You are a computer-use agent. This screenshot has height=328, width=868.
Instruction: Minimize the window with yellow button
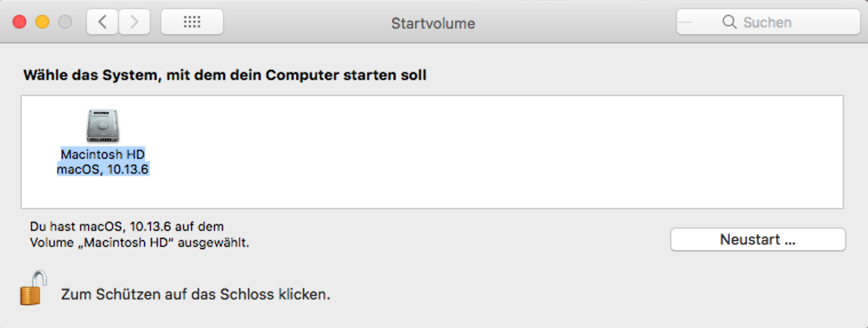click(x=42, y=22)
